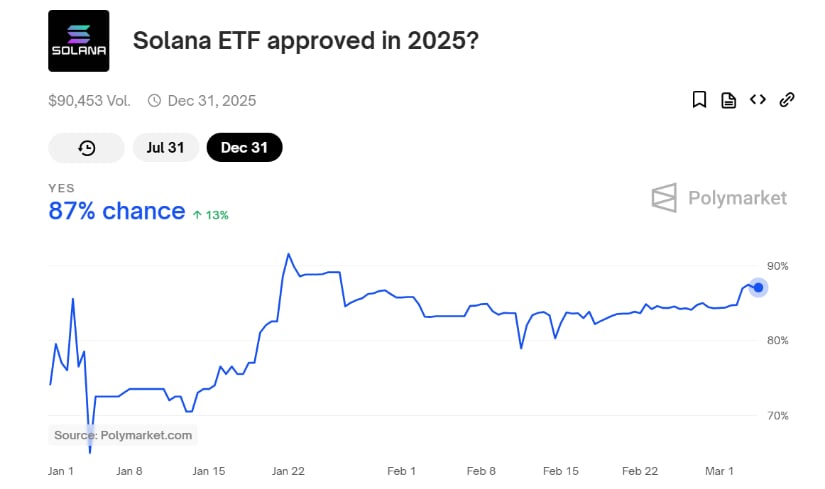Viewport: 825px width, 489px height.
Task: Open the market rules document icon
Action: pos(729,99)
